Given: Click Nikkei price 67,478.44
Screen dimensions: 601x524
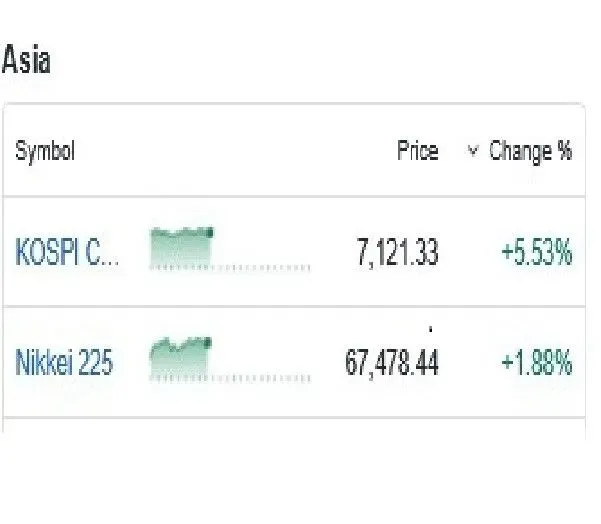Looking at the screenshot, I should [392, 363].
